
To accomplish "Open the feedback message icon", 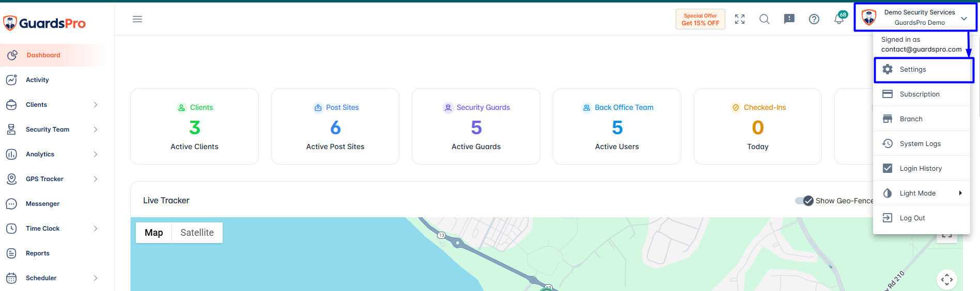I will tap(789, 19).
